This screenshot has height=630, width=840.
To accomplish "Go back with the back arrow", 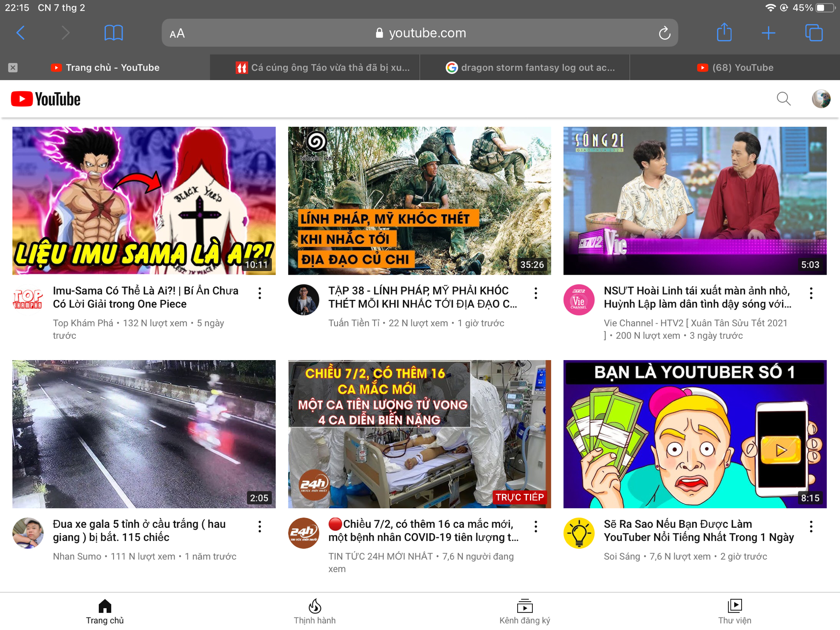I will point(21,33).
